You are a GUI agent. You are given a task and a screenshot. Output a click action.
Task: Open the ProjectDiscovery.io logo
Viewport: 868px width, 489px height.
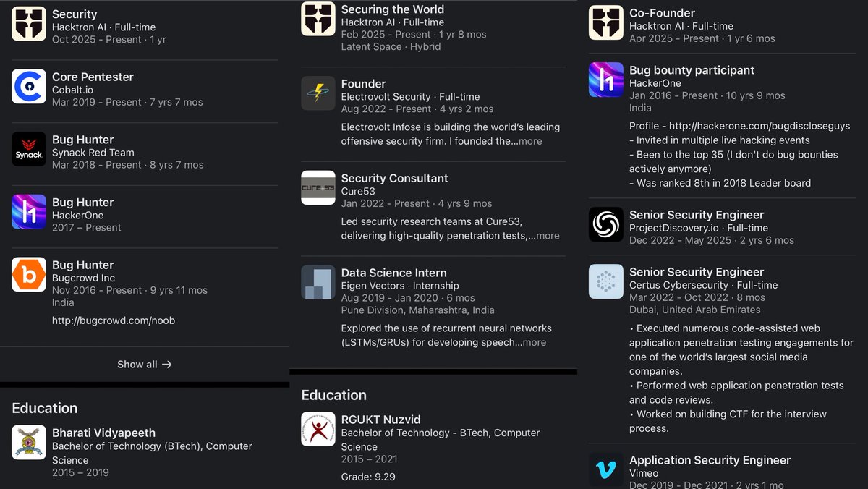[x=606, y=224]
